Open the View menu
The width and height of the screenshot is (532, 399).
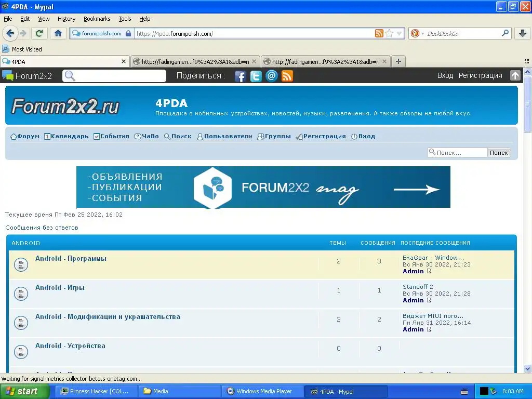(44, 19)
